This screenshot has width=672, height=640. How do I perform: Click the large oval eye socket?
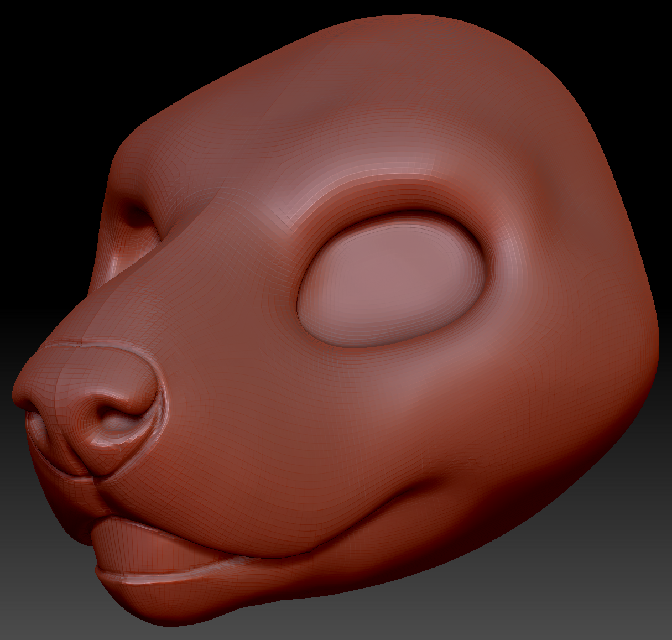point(392,281)
